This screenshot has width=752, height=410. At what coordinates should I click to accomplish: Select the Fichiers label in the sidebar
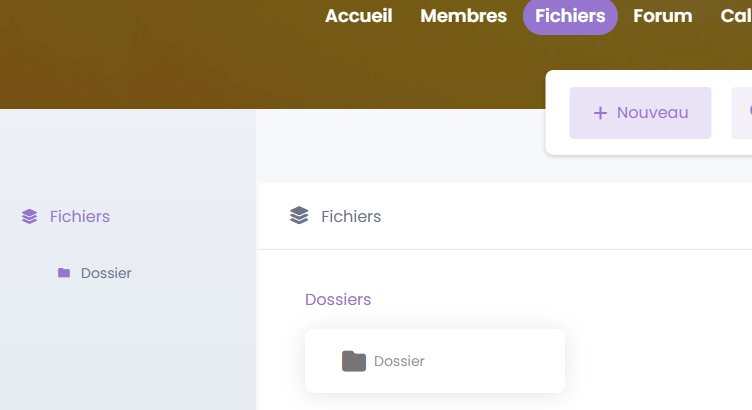coord(80,216)
